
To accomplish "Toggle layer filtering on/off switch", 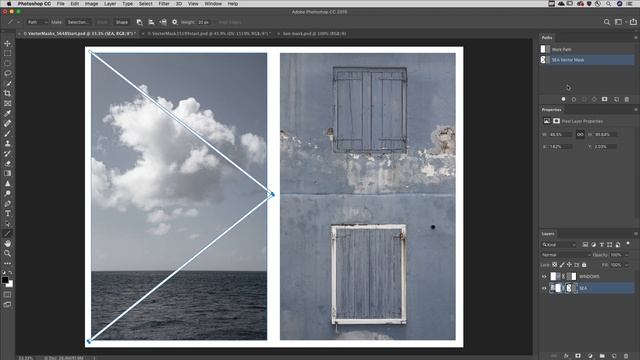I will pyautogui.click(x=628, y=244).
